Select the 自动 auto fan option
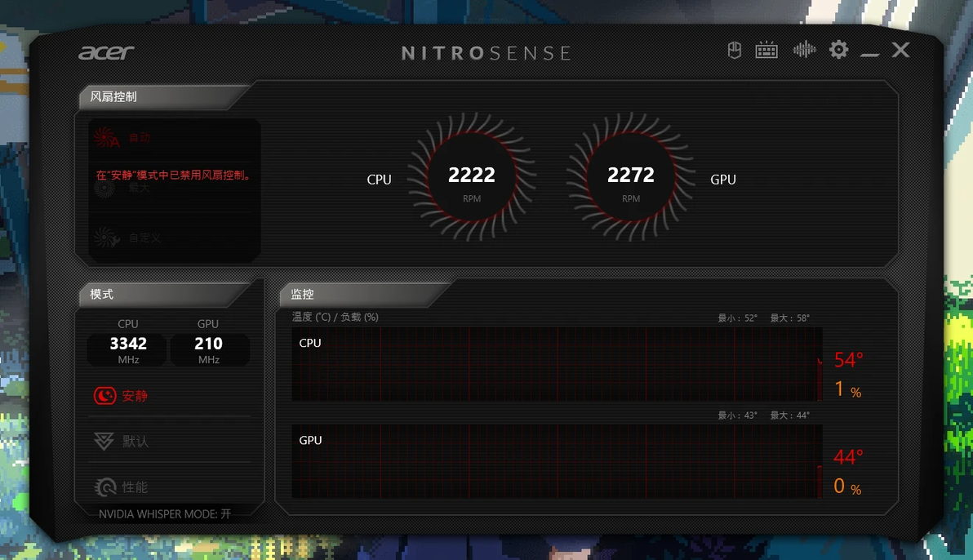973x560 pixels. pyautogui.click(x=173, y=138)
